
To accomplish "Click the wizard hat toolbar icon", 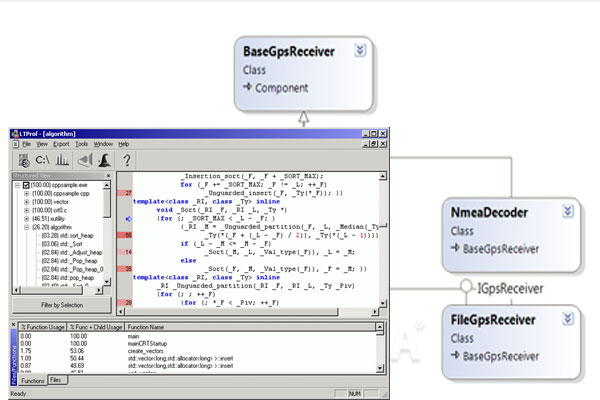I will 103,160.
